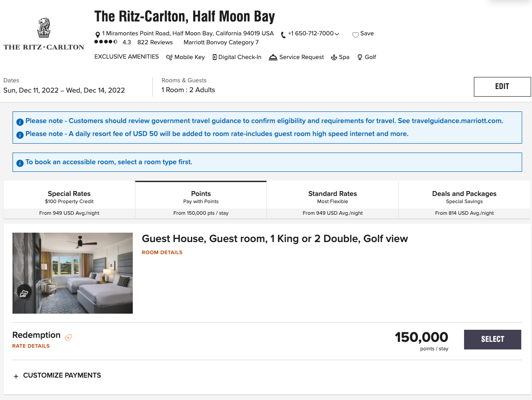Select the Mobile Key amenity icon
Screen dimensions: 532x400
pos(169,57)
